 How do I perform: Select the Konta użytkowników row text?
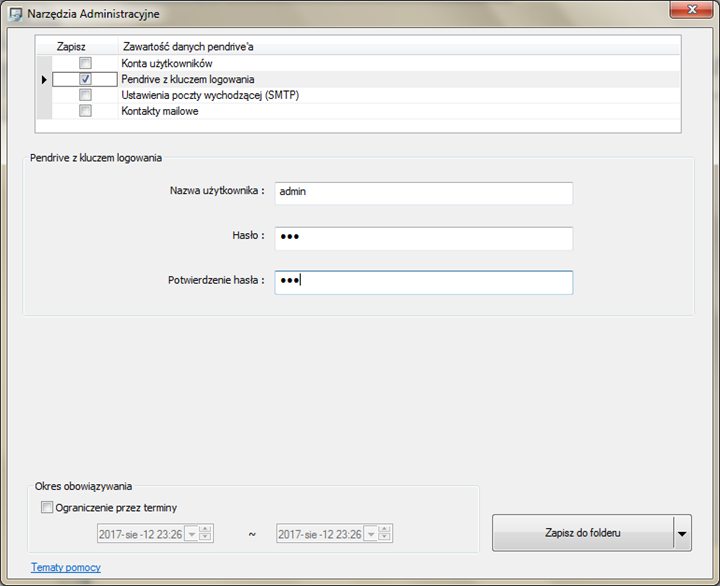pos(167,63)
